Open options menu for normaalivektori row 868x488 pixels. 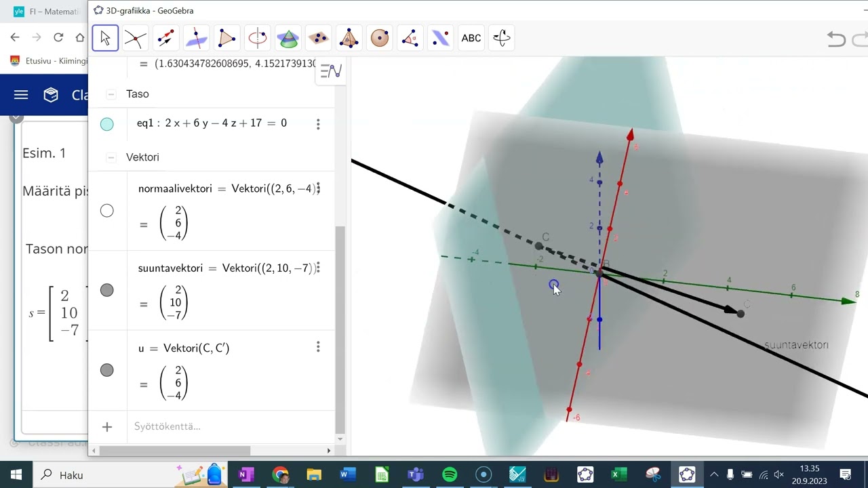pyautogui.click(x=318, y=188)
